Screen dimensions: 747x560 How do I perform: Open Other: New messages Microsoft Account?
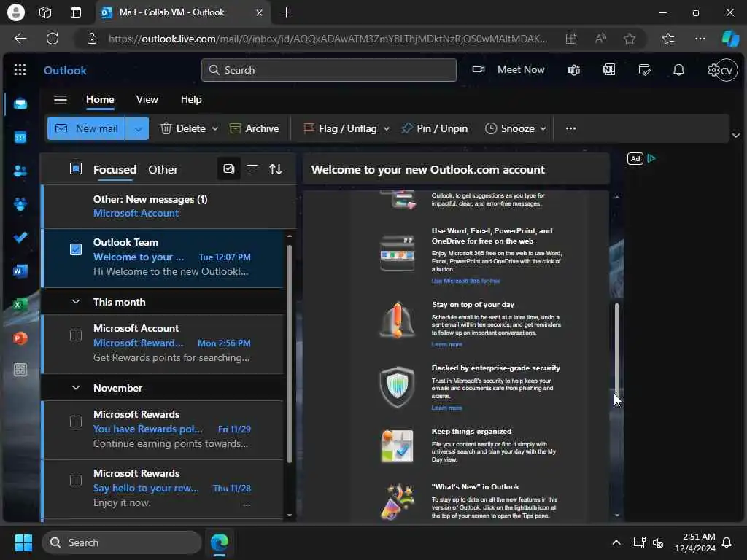click(168, 206)
